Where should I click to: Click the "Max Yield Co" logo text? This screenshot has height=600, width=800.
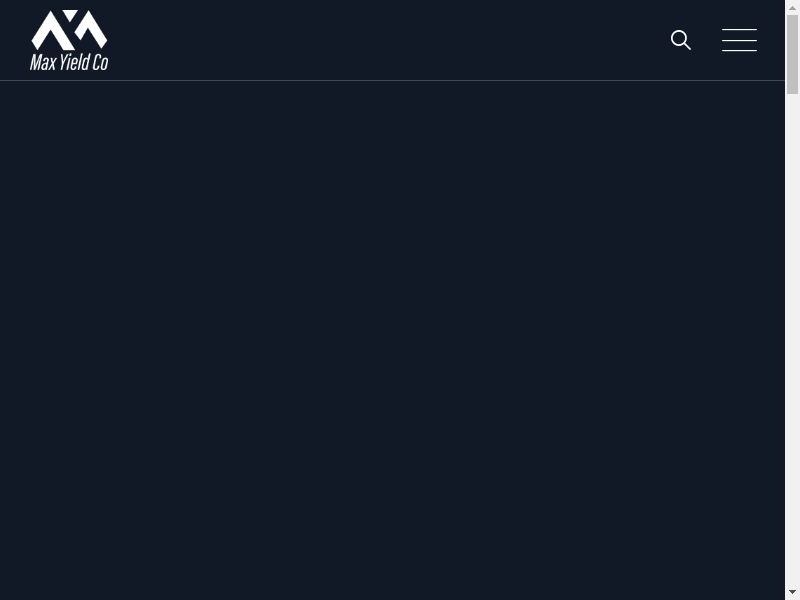[69, 62]
